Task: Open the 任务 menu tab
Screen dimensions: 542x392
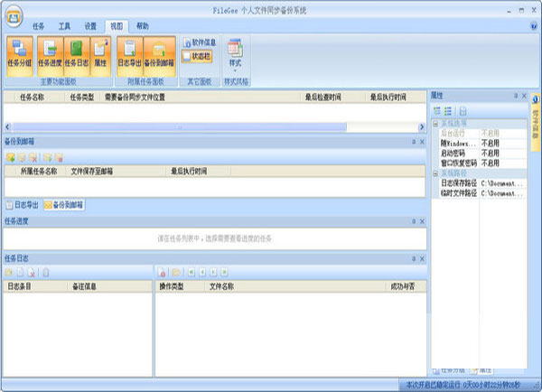Action: (x=38, y=26)
